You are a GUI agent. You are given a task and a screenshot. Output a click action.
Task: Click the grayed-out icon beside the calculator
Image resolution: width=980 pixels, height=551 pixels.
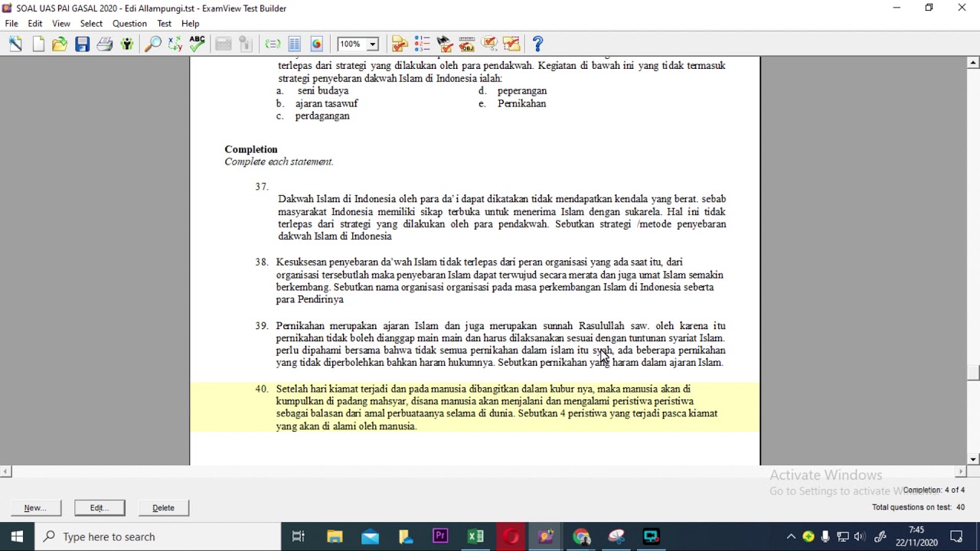click(x=245, y=44)
